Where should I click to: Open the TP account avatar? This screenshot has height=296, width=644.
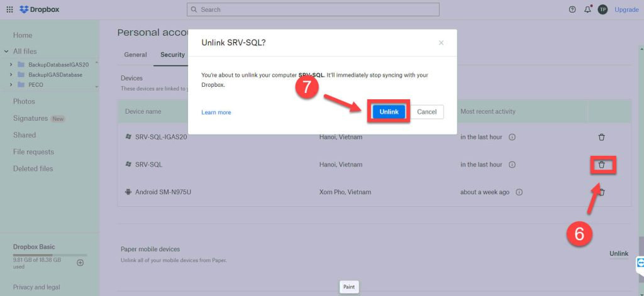602,9
